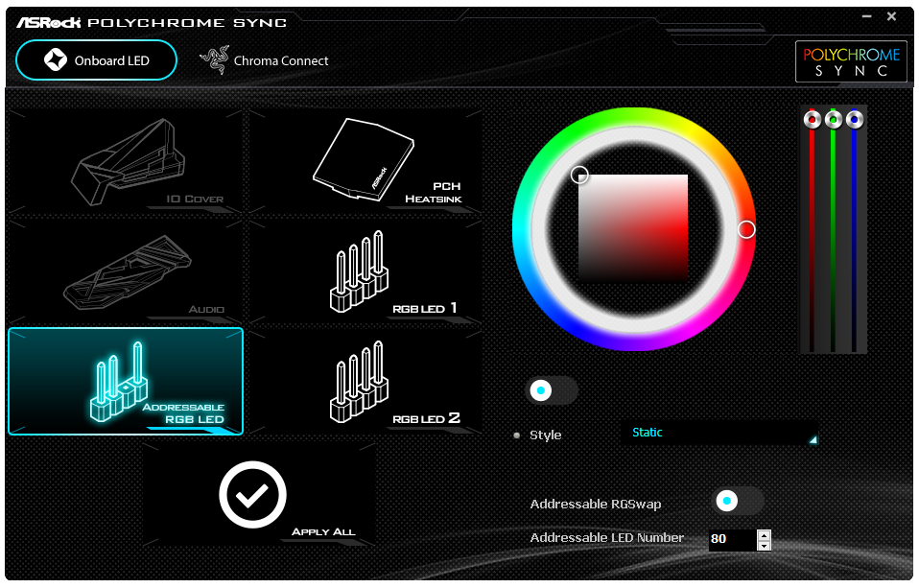Click the green channel slider knob
Viewport: 919px width, 588px height.
[x=833, y=120]
